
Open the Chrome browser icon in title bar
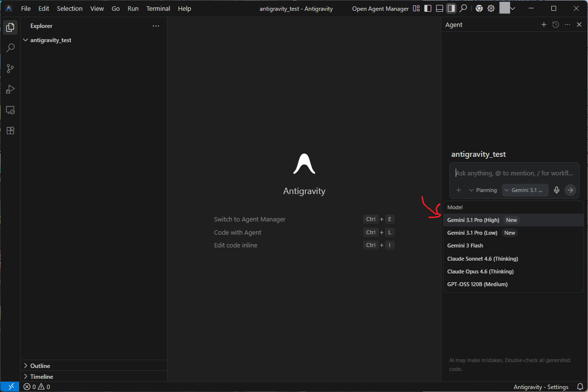(479, 8)
